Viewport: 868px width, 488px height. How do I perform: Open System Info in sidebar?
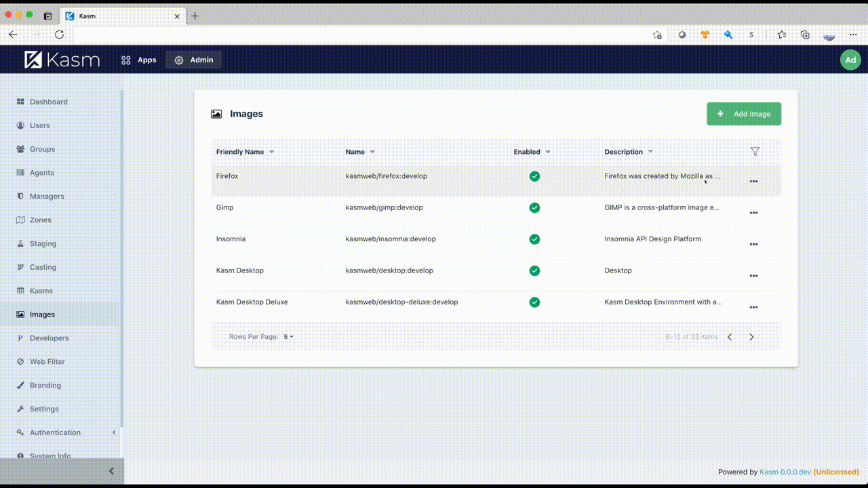(50, 455)
